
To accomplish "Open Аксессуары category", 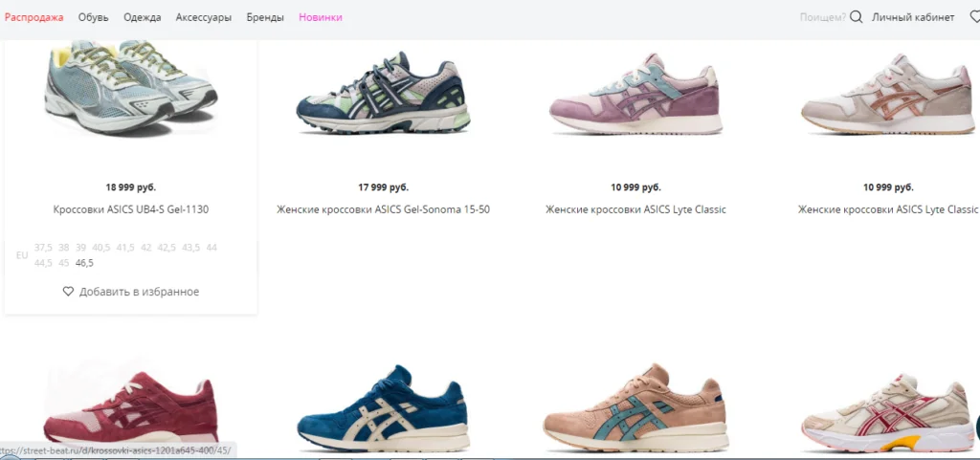I will 203,17.
